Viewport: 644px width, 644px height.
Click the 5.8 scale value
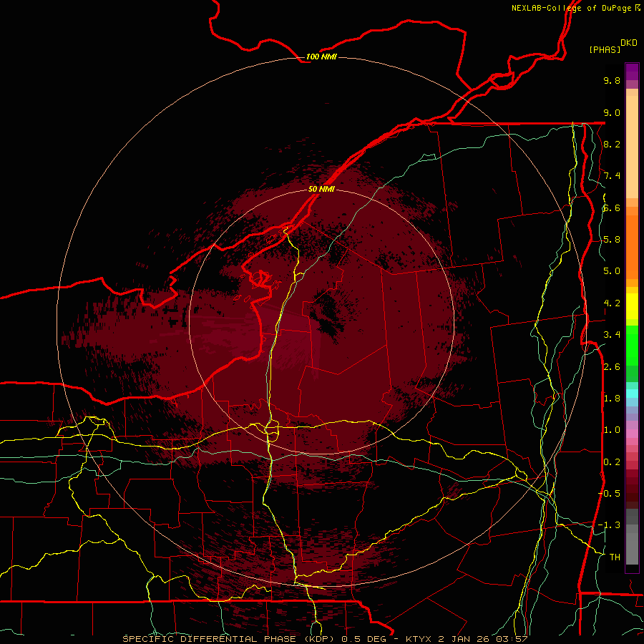click(x=612, y=239)
